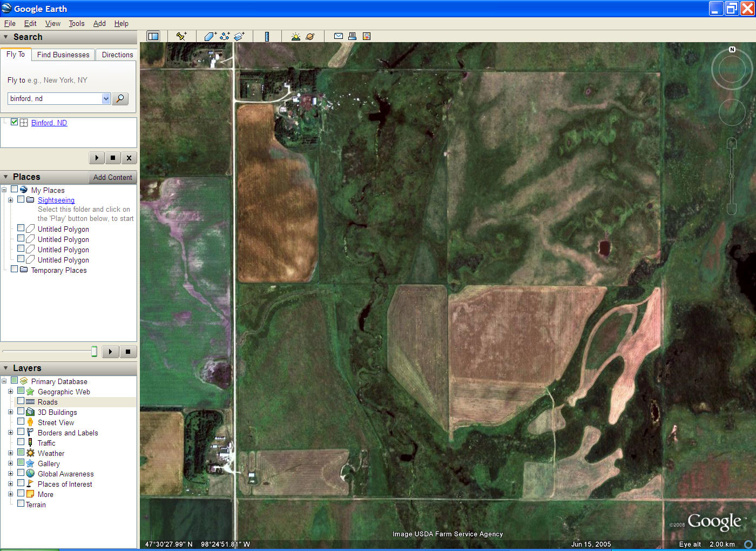Enable the Sightseeing folder checkbox
This screenshot has width=756, height=551.
tap(21, 199)
